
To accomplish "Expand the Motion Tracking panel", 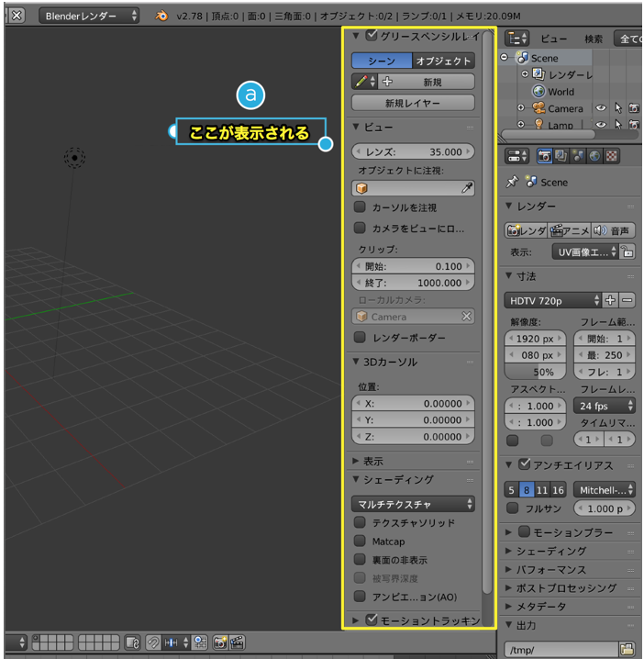I will click(x=356, y=620).
